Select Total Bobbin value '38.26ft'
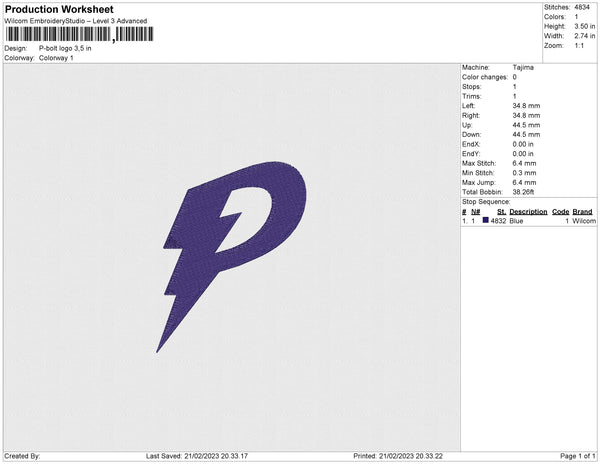Screen dimensions: 600x464 point(523,192)
